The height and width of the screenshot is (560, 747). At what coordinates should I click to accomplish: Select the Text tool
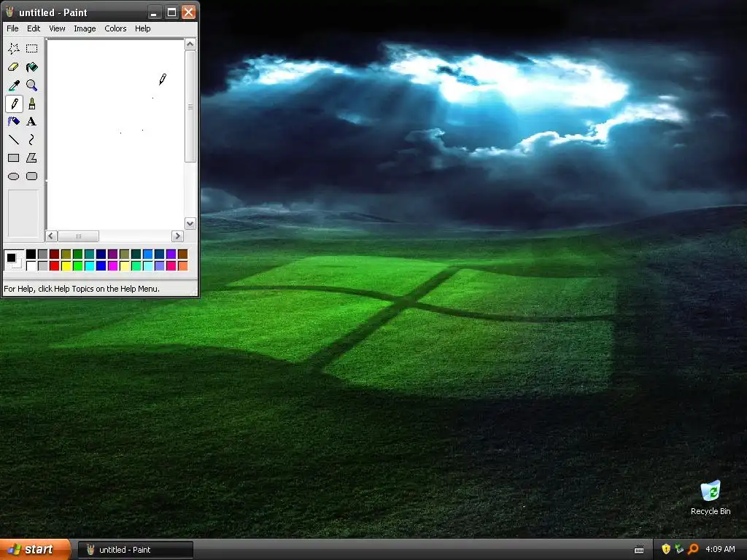(x=32, y=122)
